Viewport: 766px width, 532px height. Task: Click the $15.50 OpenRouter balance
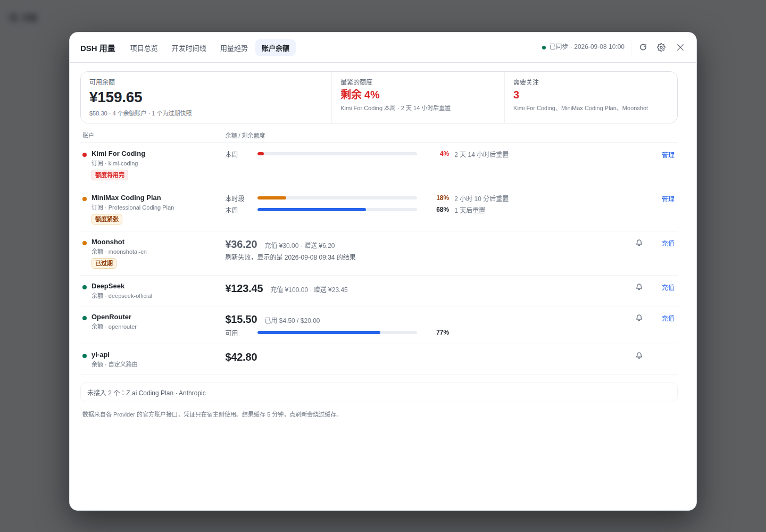coord(241,319)
